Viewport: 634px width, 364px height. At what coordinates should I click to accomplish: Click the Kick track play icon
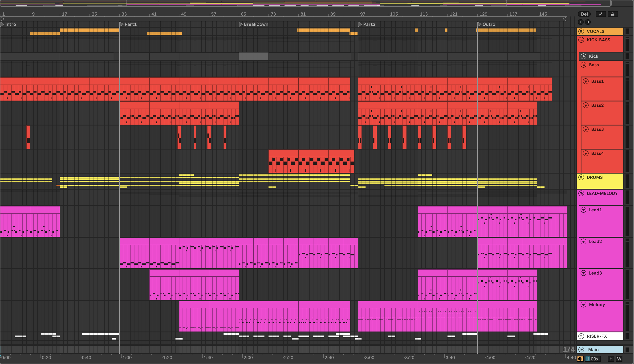click(x=583, y=56)
